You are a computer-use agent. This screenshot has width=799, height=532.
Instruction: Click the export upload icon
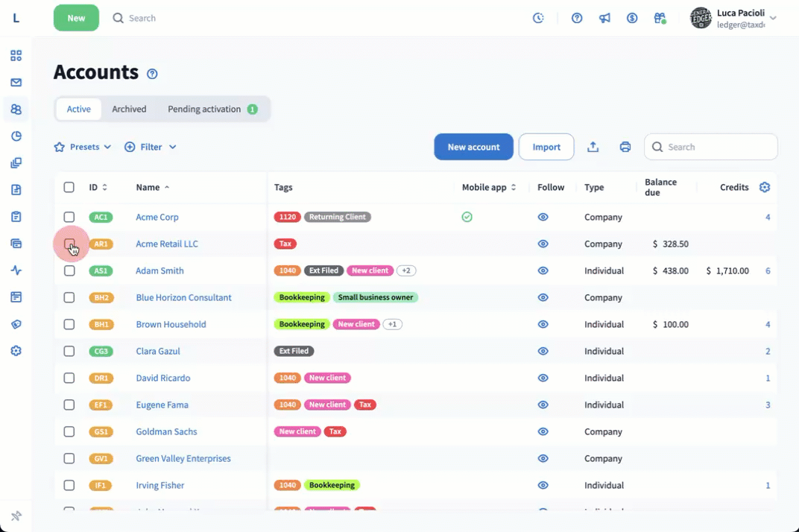point(593,147)
